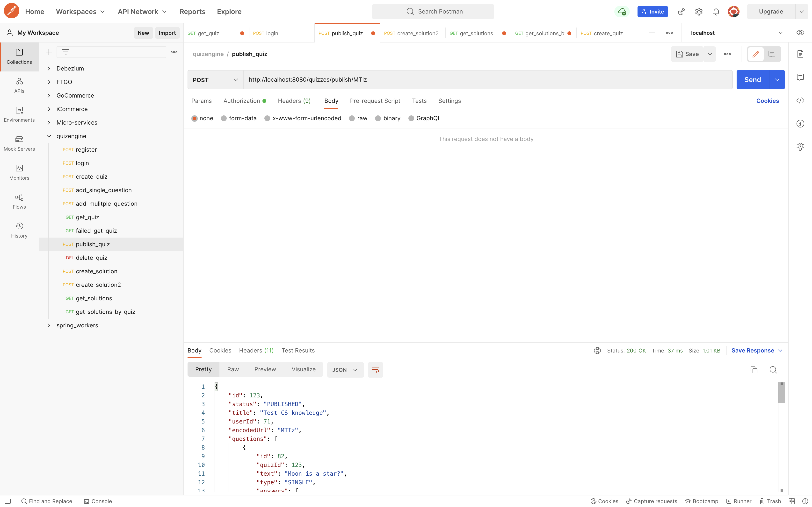
Task: Expand the spring_workers collection
Action: 49,325
